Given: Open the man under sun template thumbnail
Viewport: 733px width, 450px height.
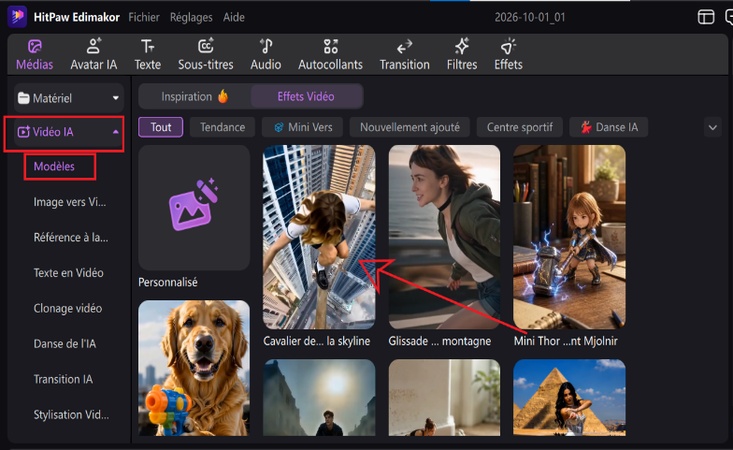Looking at the screenshot, I should point(319,397).
